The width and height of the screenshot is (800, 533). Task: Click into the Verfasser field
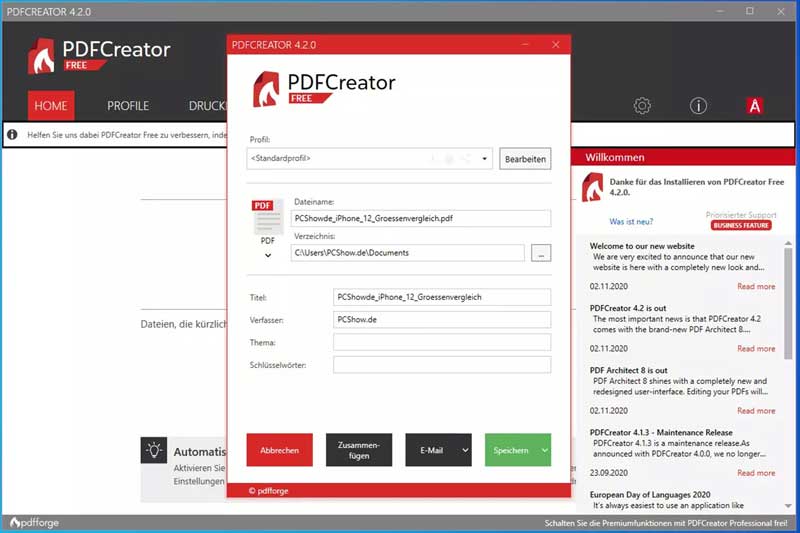(442, 319)
